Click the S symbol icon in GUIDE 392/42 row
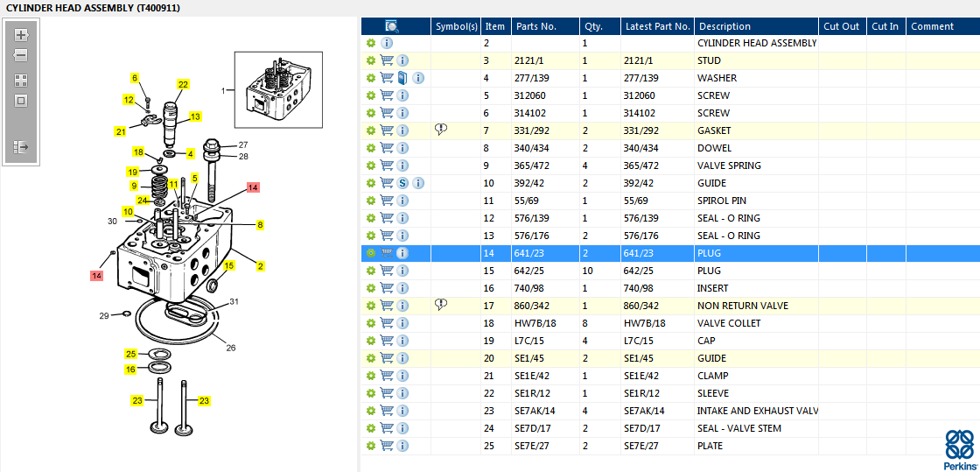This screenshot has height=472, width=980. pyautogui.click(x=403, y=183)
